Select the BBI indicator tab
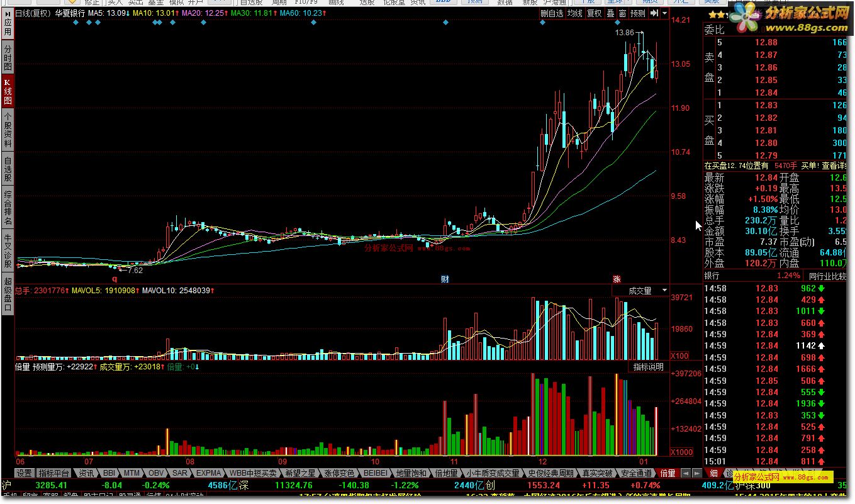855x504 pixels. pyautogui.click(x=108, y=473)
